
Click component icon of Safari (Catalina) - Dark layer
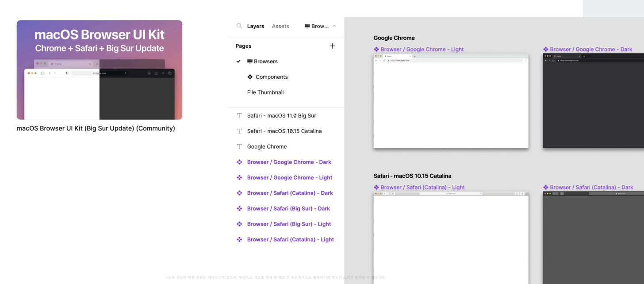[239, 193]
